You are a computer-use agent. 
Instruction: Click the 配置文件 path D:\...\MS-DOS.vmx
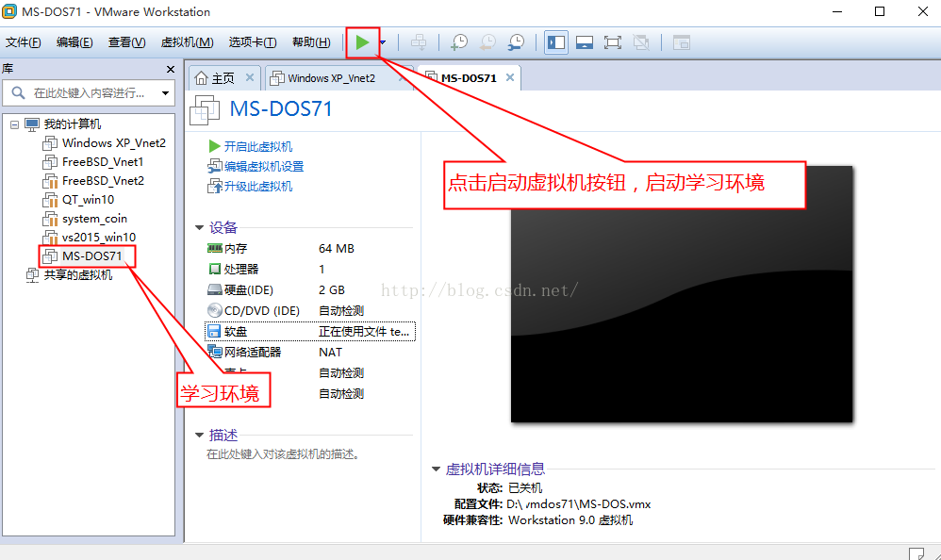click(579, 504)
